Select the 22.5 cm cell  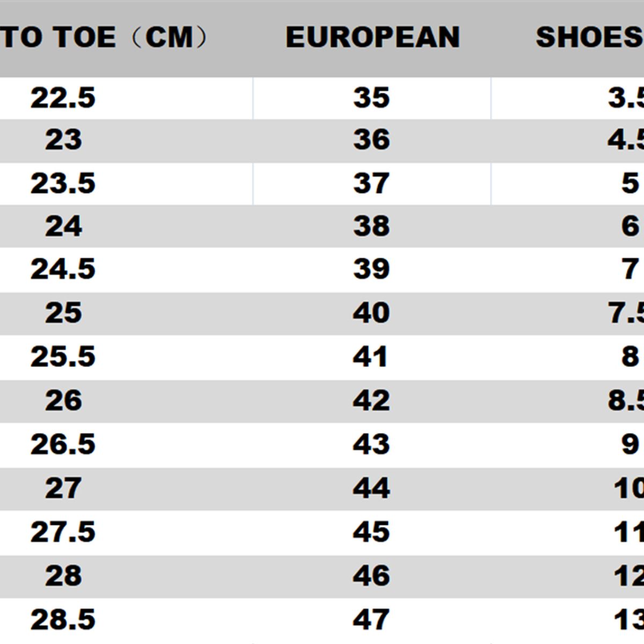tap(63, 98)
